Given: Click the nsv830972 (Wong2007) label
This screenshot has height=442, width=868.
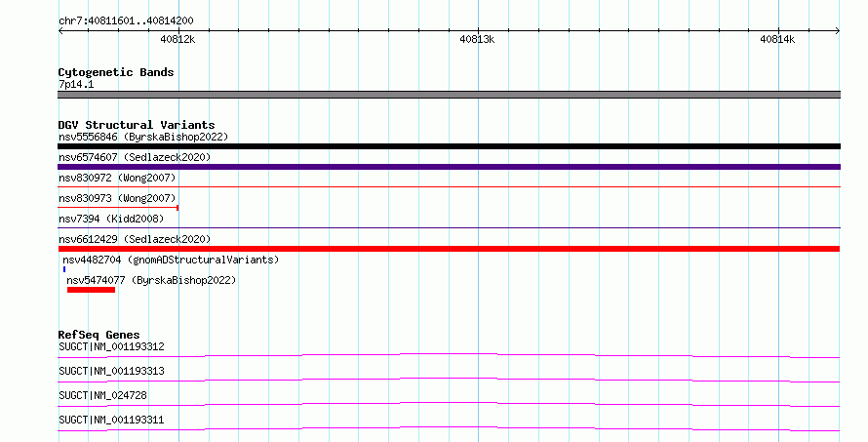Looking at the screenshot, I should pyautogui.click(x=117, y=178).
